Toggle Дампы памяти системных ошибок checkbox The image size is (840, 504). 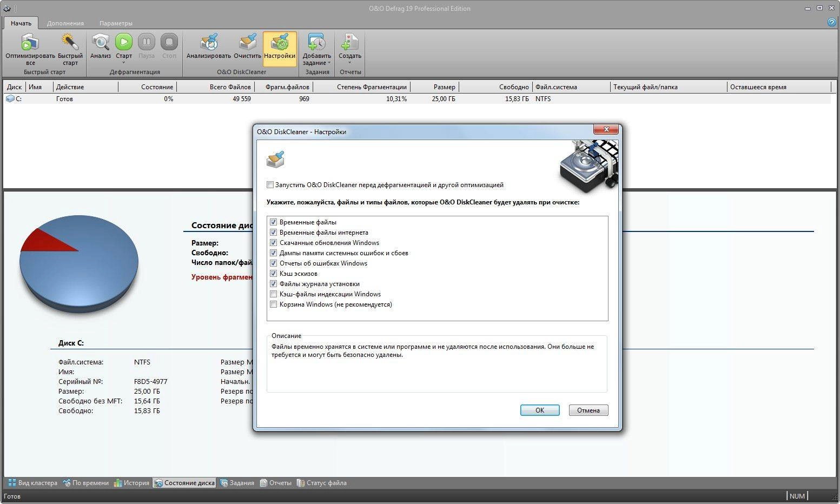pyautogui.click(x=274, y=253)
